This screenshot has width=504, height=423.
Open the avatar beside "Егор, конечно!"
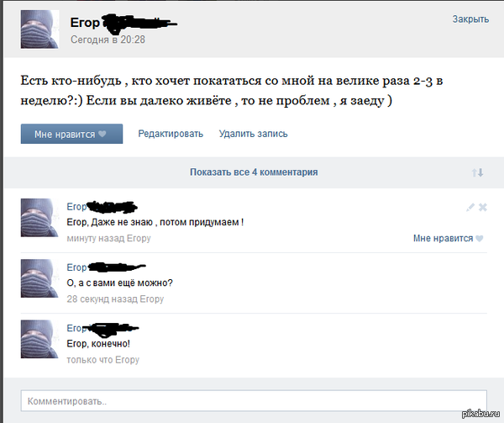pyautogui.click(x=39, y=339)
